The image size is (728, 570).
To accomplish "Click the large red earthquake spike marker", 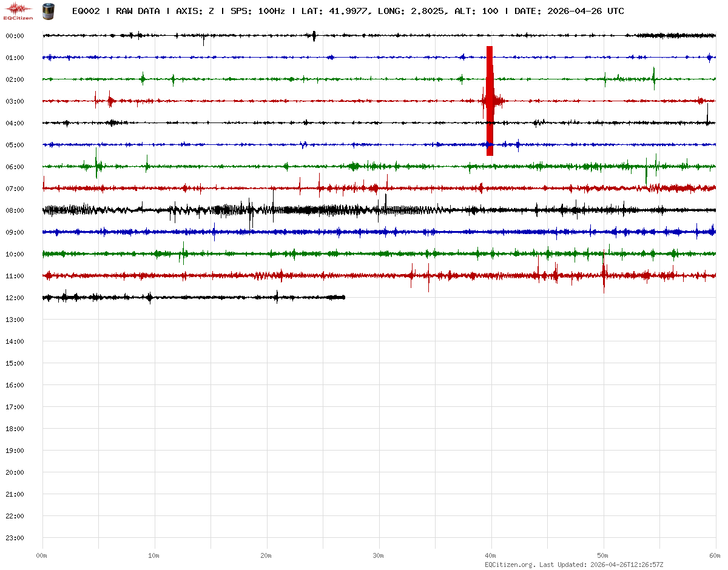I will (x=490, y=101).
